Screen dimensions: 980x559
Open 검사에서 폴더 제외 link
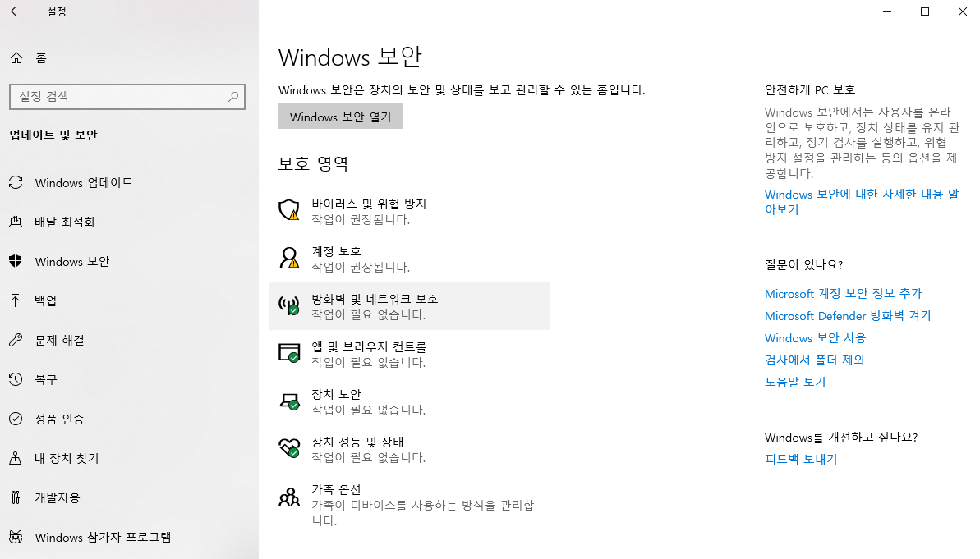coord(814,360)
